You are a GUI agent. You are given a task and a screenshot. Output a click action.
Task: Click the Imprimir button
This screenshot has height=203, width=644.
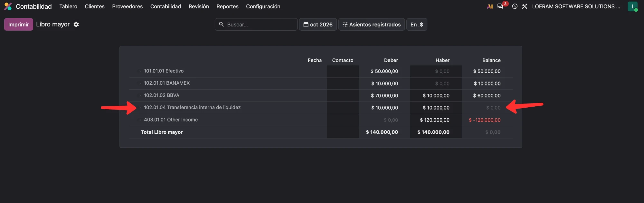pyautogui.click(x=19, y=24)
